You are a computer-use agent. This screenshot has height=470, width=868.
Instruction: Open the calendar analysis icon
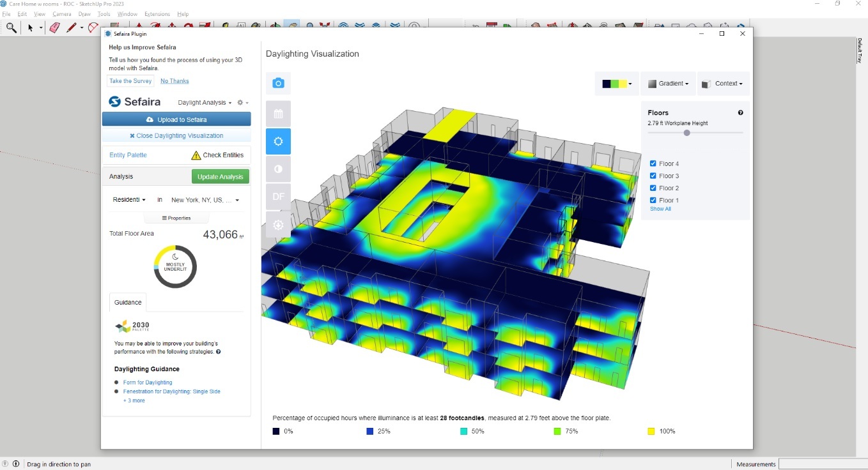pos(278,114)
